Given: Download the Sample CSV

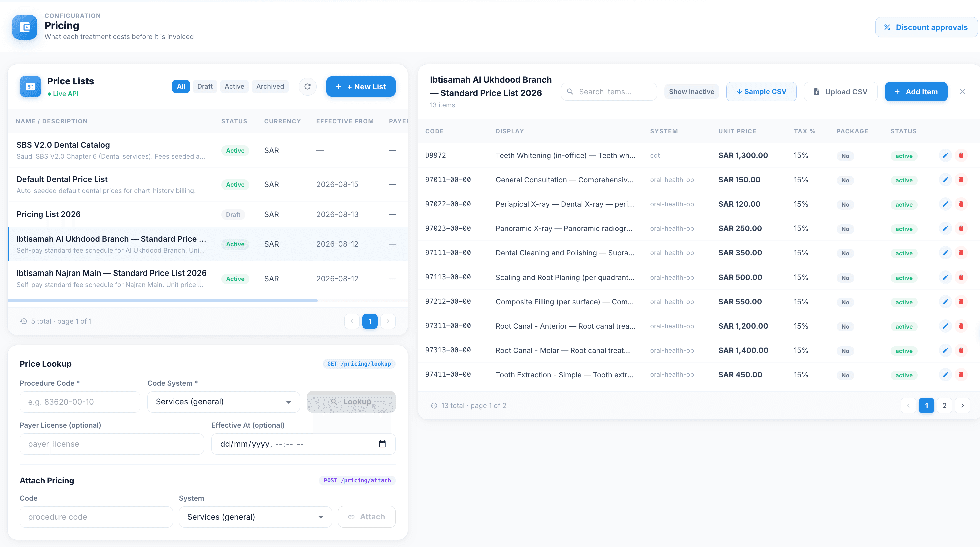Looking at the screenshot, I should (x=761, y=92).
